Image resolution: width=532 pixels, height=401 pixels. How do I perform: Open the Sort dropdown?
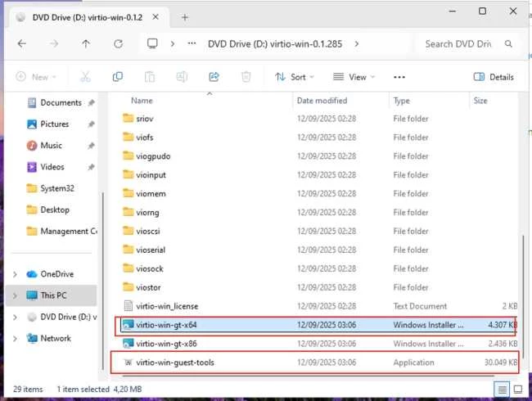tap(294, 77)
